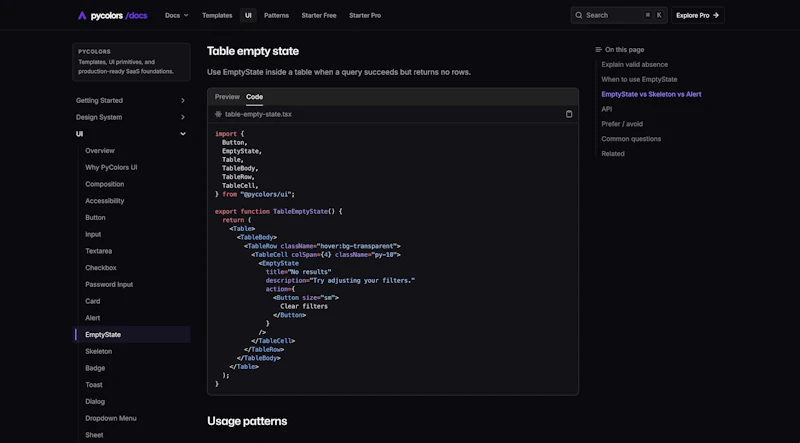
Task: Click the "No results" title string
Action: pyautogui.click(x=310, y=272)
